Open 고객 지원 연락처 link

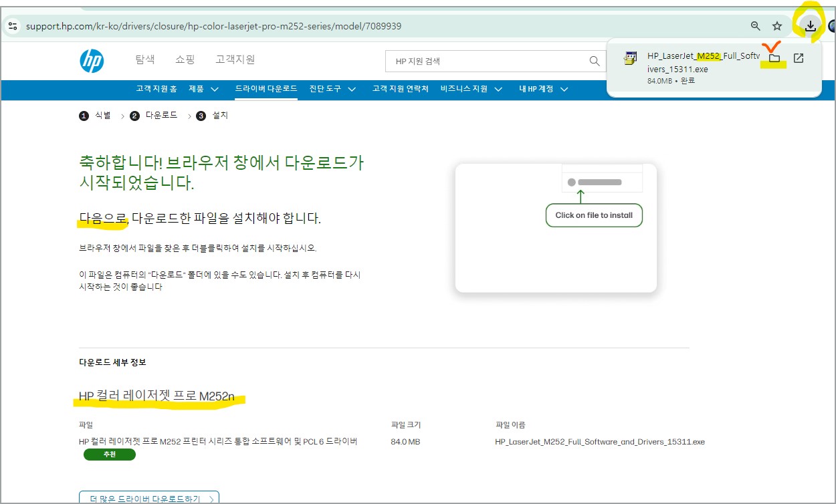(401, 89)
